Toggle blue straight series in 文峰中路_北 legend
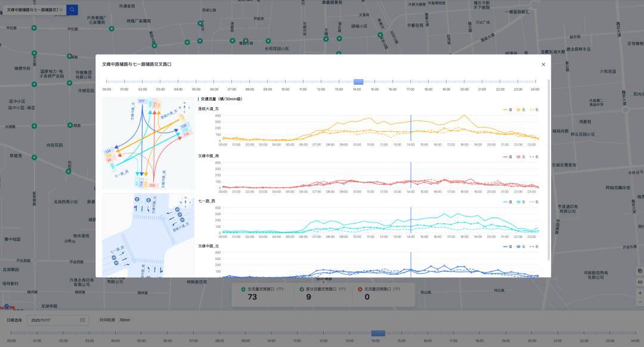Viewport: 644px width, 347px height. 508,246
